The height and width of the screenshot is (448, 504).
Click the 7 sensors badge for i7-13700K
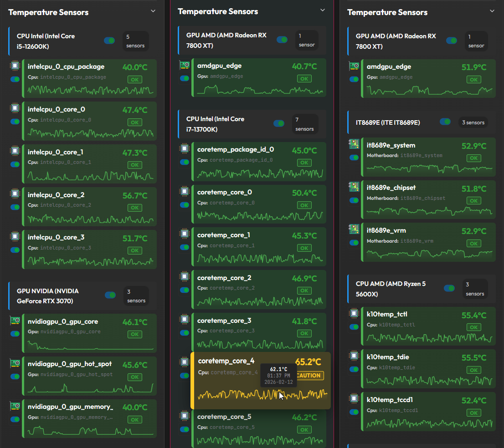pos(304,124)
